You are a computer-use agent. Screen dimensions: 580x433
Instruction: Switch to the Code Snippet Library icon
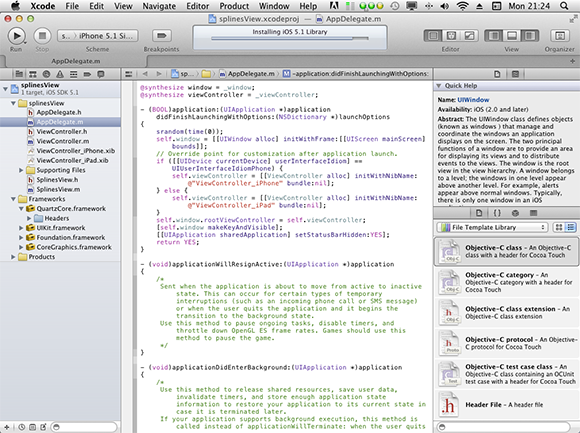point(497,213)
